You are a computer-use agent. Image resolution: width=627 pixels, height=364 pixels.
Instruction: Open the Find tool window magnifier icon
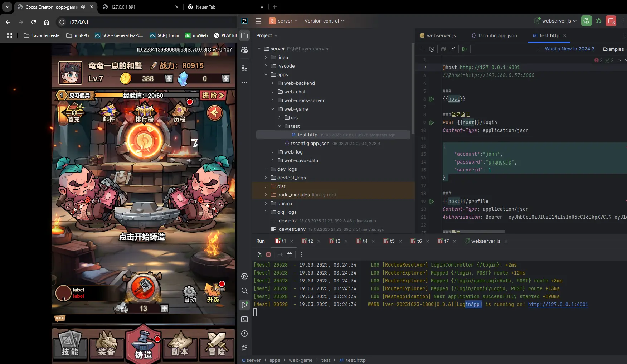pos(244,291)
